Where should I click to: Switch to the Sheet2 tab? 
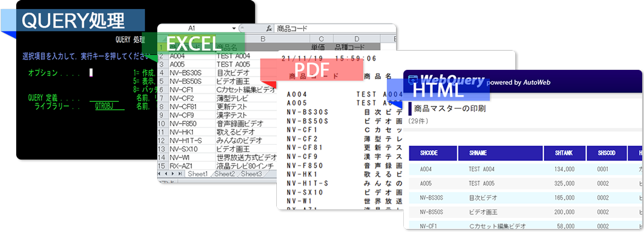click(224, 174)
